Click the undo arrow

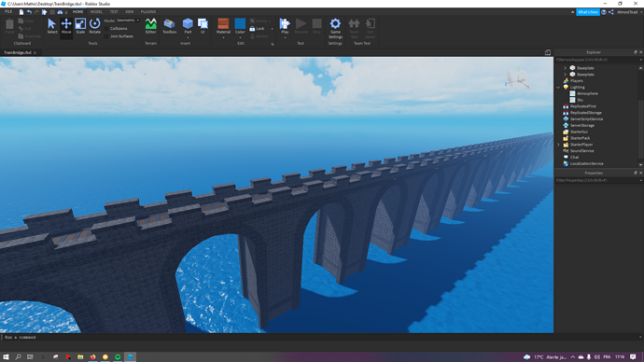[29, 12]
